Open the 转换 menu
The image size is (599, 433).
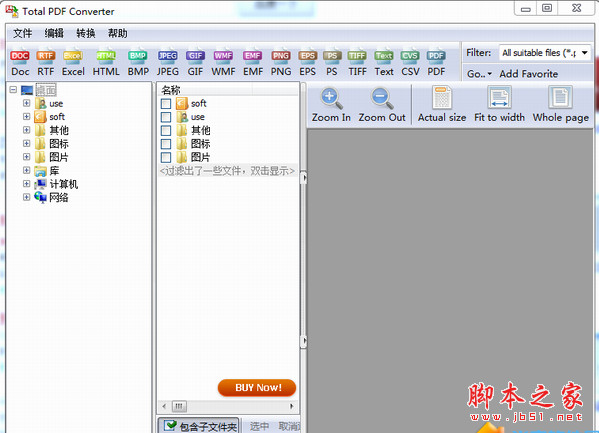(x=86, y=34)
